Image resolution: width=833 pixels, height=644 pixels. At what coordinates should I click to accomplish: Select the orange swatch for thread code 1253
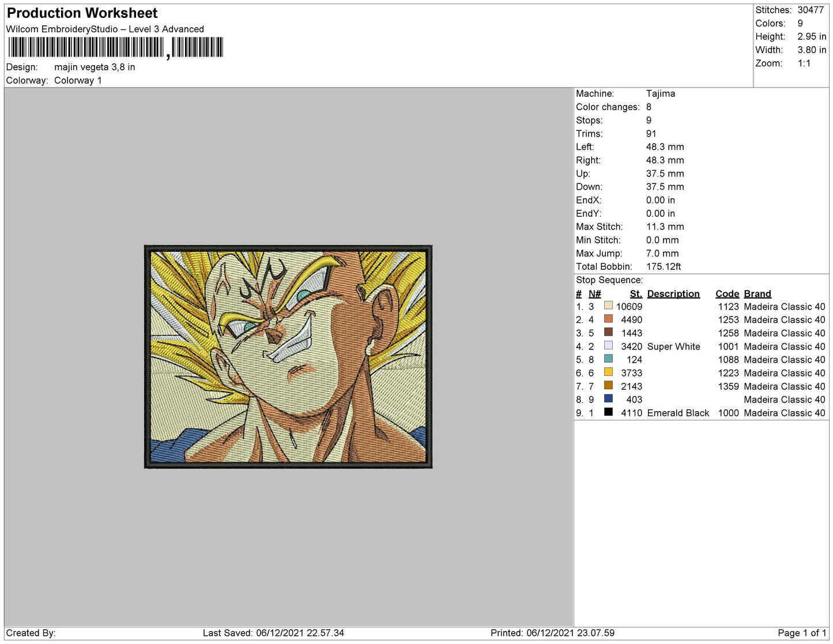[x=608, y=319]
